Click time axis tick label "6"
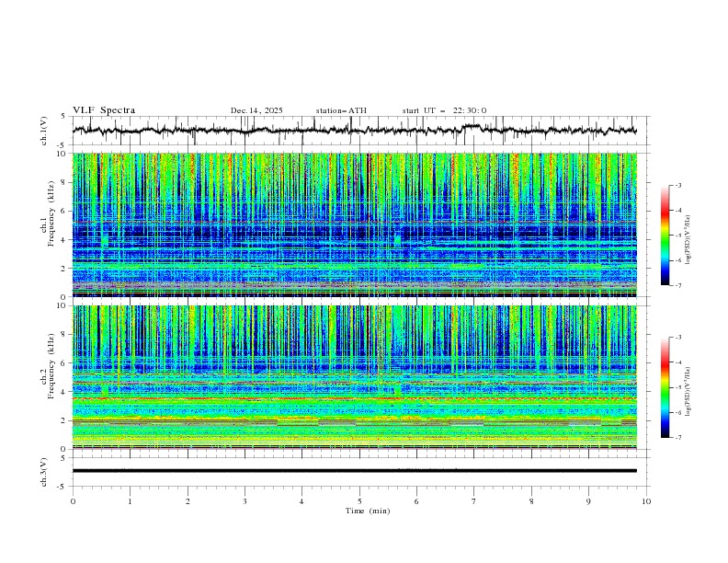The image size is (728, 563). 417,501
